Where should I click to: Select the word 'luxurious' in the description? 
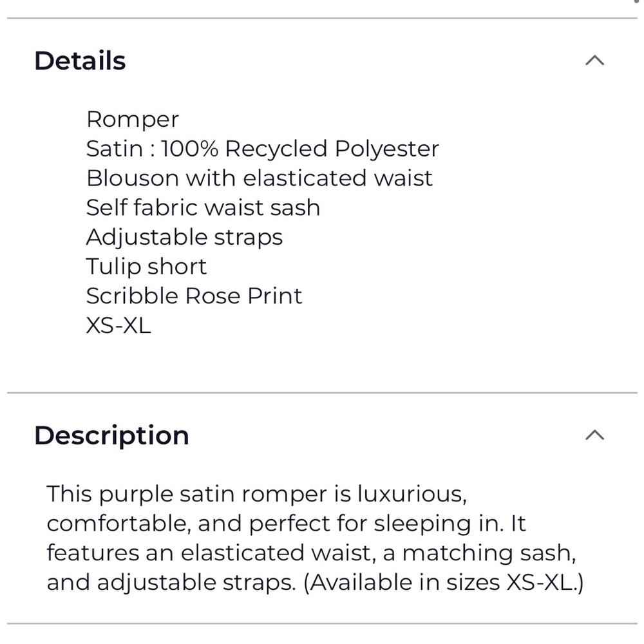[x=411, y=495]
